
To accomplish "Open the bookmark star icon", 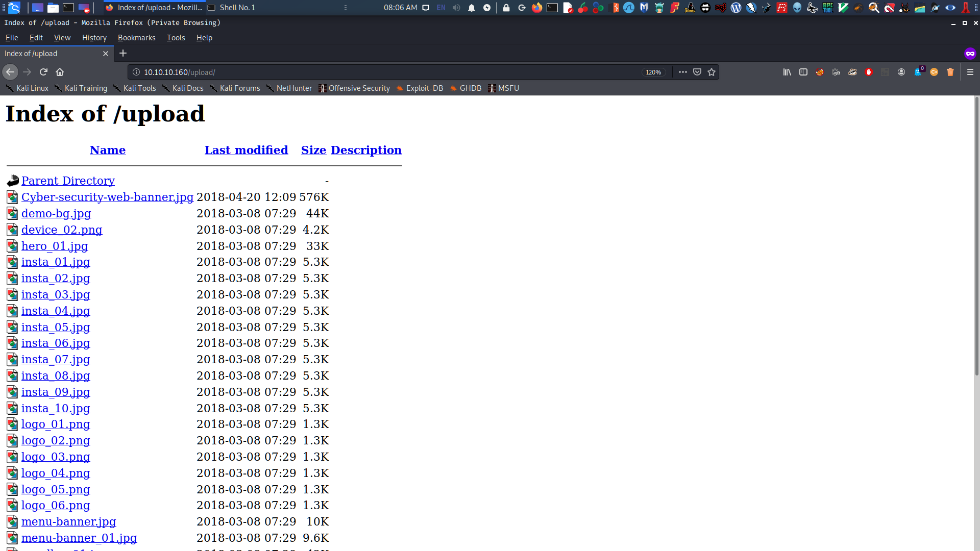I will (711, 72).
